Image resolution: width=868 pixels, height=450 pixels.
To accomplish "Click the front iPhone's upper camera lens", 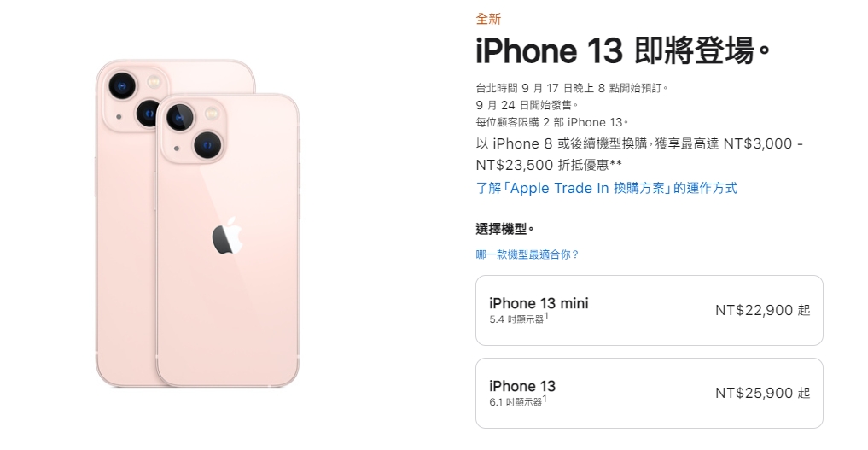I will pyautogui.click(x=180, y=117).
